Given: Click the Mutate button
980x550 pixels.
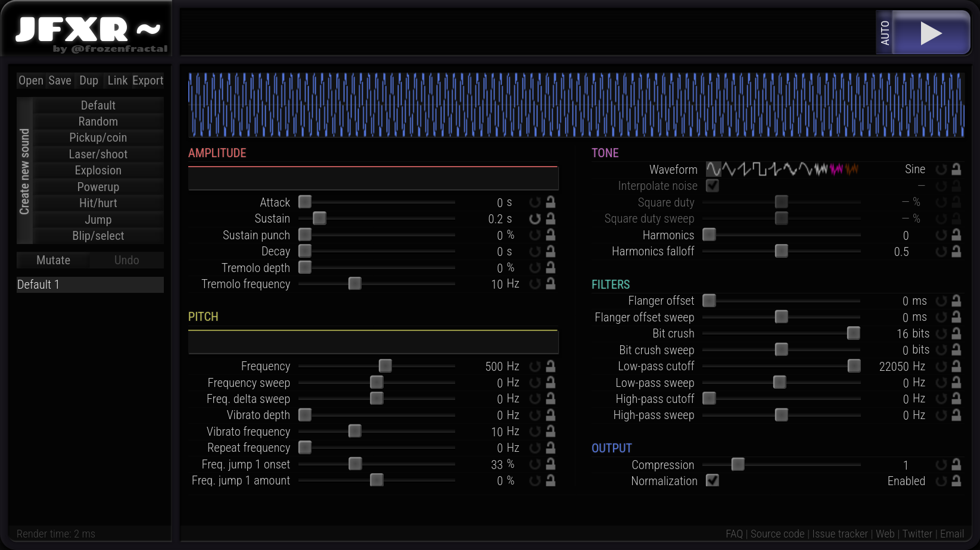Looking at the screenshot, I should click(x=53, y=260).
